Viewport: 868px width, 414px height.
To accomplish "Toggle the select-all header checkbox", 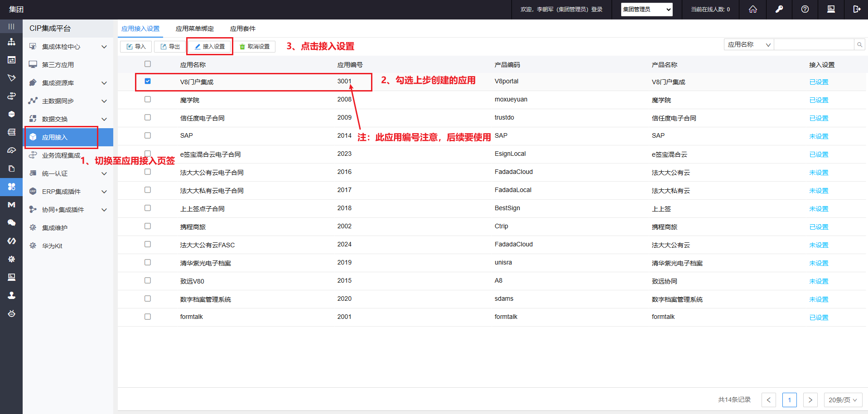I will [148, 64].
